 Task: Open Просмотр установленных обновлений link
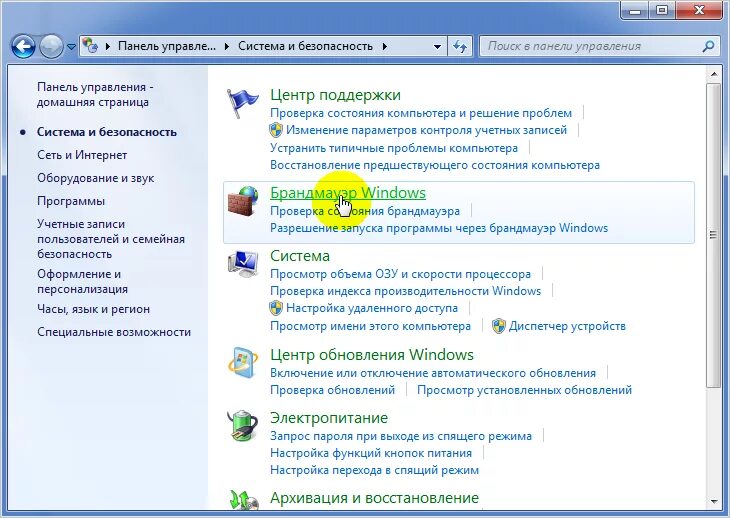(524, 390)
